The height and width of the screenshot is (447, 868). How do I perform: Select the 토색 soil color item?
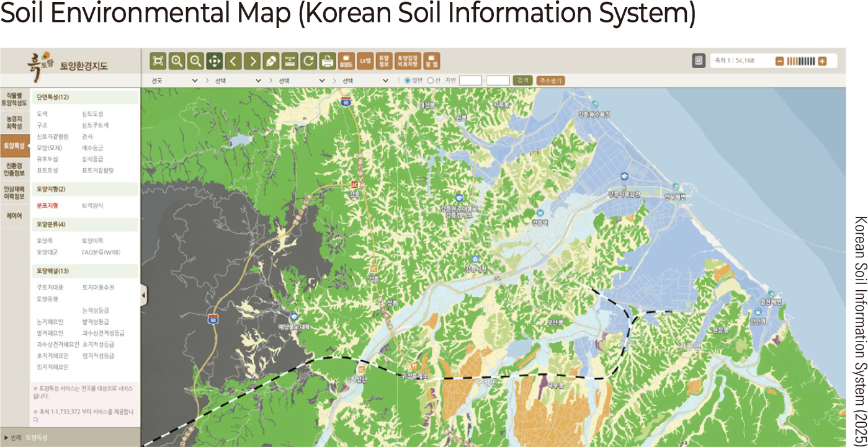click(42, 114)
